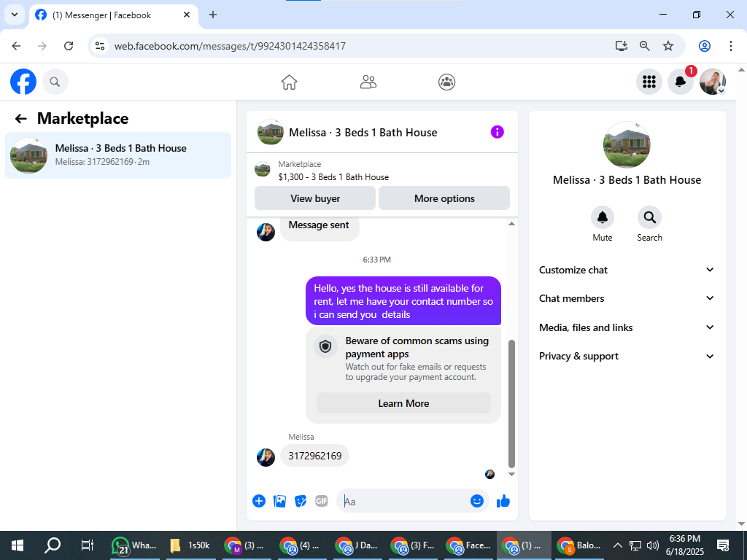
Task: Click chat scrollbar thumb
Action: [511, 404]
